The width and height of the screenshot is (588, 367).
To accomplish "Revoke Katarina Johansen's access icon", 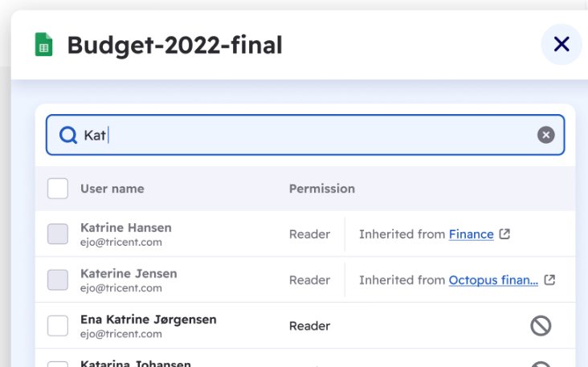I will click(541, 364).
